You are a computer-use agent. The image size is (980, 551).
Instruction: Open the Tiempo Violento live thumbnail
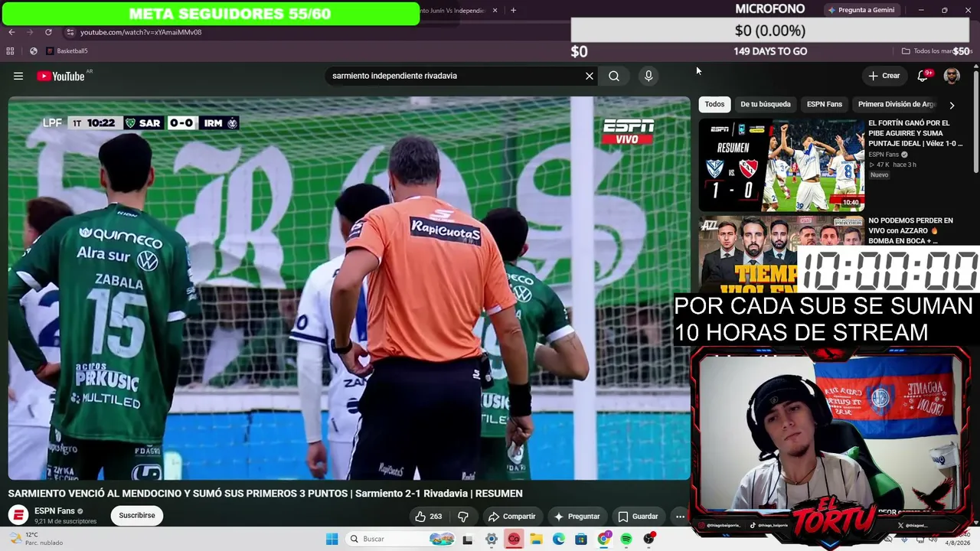782,253
